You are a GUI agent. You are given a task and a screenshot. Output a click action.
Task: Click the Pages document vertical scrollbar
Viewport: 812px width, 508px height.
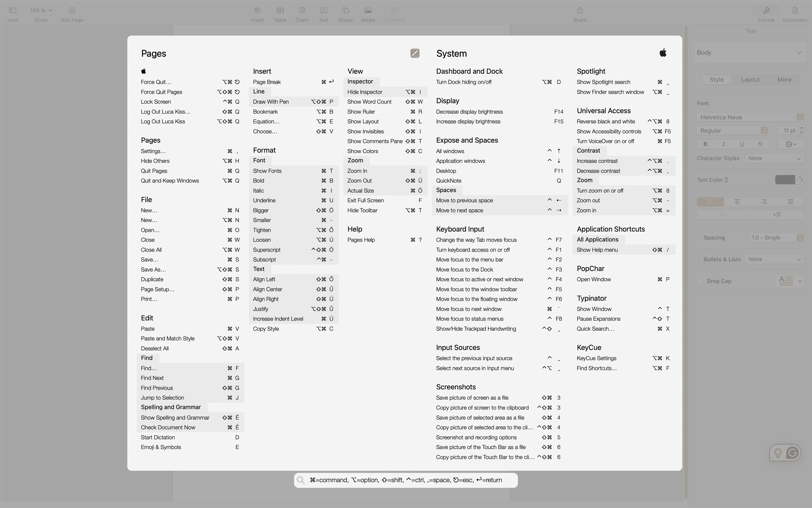(x=686, y=262)
